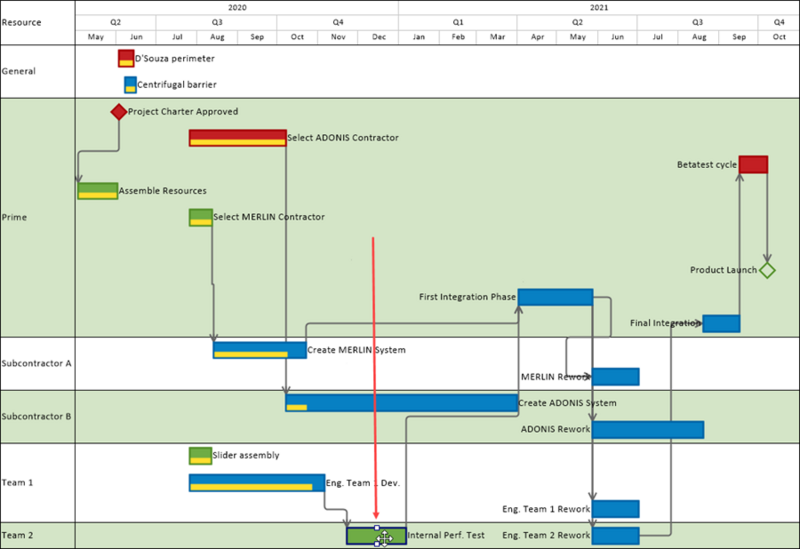Click the Internal Perf. Test green bar
800x549 pixels.
377,536
